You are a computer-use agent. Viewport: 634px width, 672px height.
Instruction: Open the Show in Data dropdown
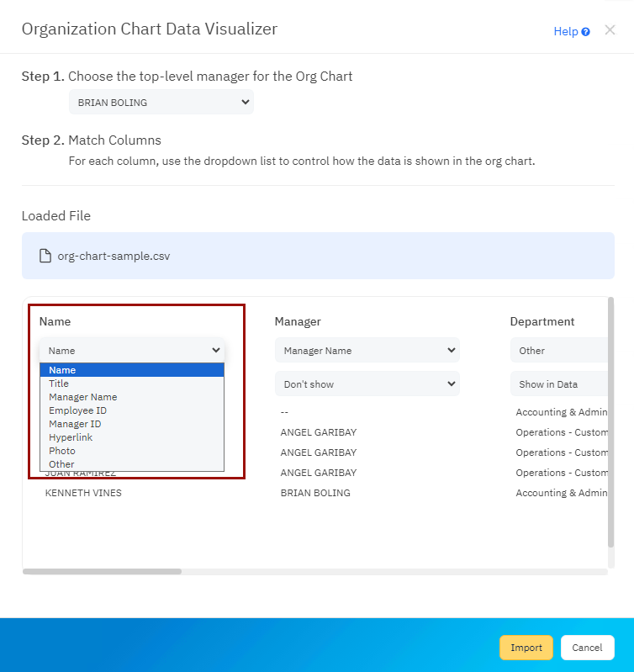558,384
